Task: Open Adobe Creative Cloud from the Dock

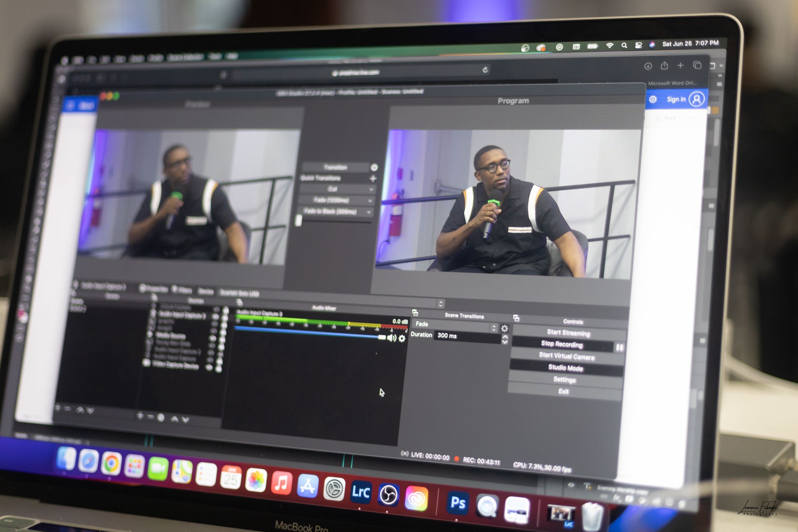Action: coord(416,498)
